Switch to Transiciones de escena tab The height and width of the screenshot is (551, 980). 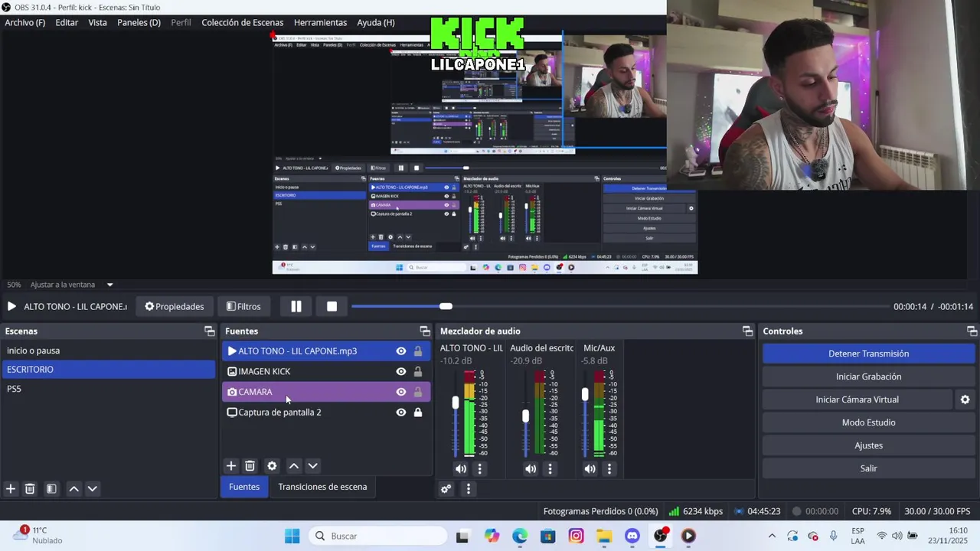pyautogui.click(x=322, y=487)
